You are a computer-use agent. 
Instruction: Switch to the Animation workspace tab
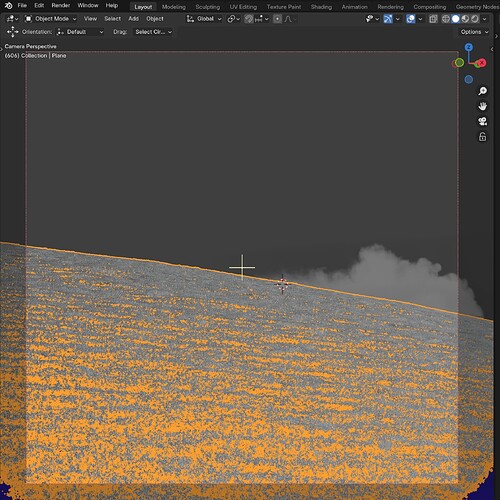(355, 7)
